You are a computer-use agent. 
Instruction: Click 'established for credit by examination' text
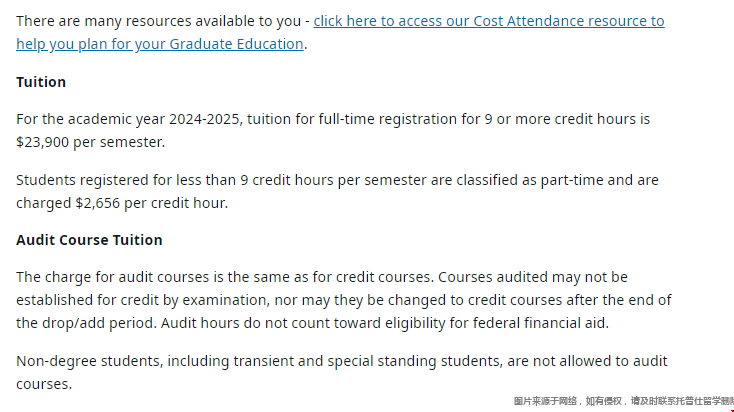coord(143,300)
